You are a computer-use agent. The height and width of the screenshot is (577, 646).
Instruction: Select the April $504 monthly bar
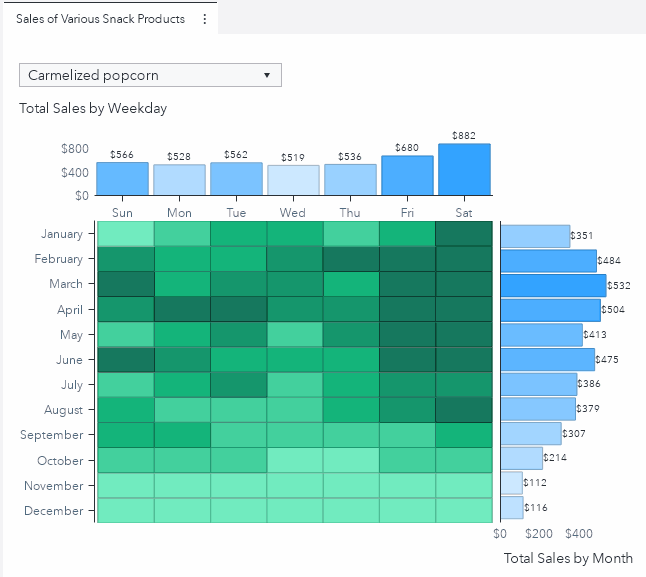click(x=550, y=310)
